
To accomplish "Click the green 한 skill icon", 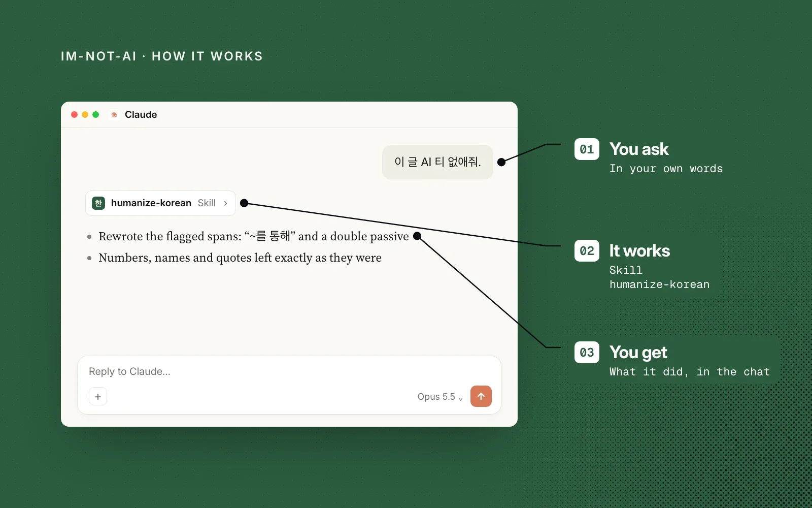I will point(98,203).
